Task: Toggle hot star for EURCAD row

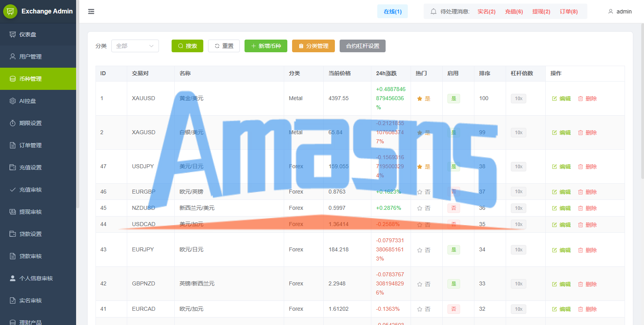Action: [420, 309]
